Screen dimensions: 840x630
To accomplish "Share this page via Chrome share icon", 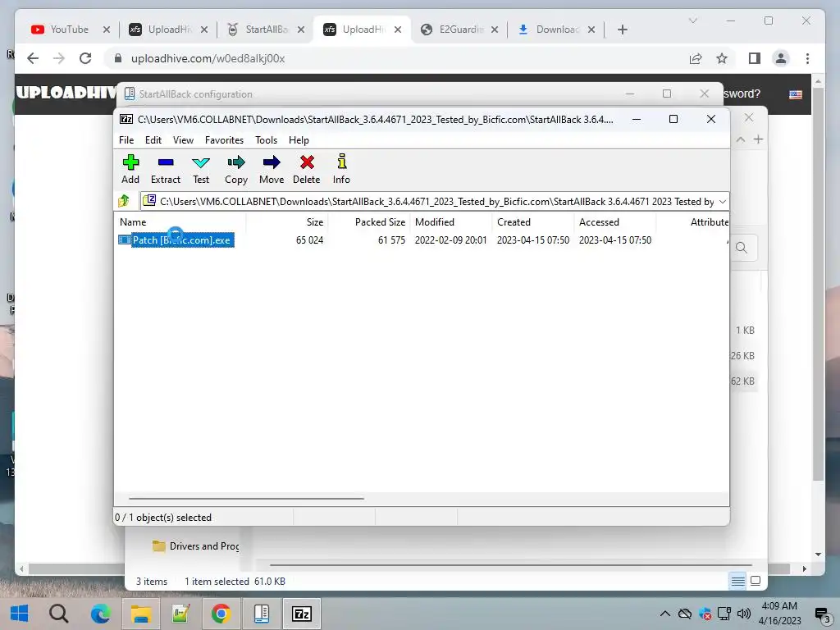I will click(x=696, y=58).
